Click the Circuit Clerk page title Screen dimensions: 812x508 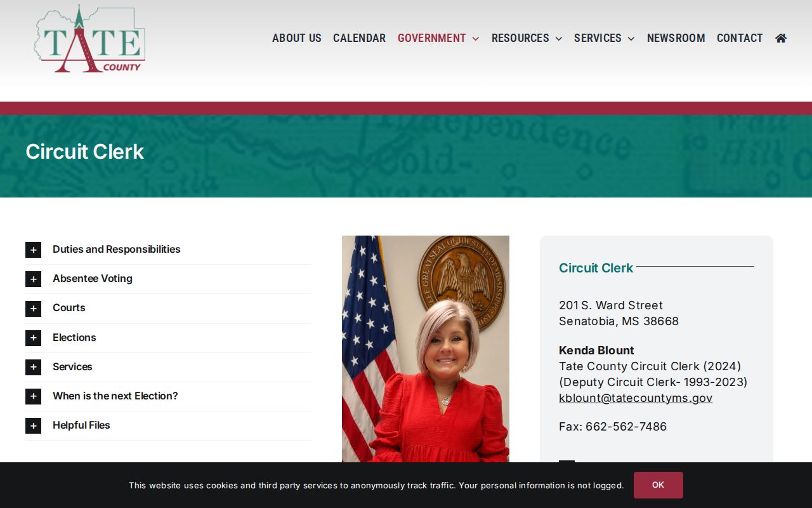85,152
